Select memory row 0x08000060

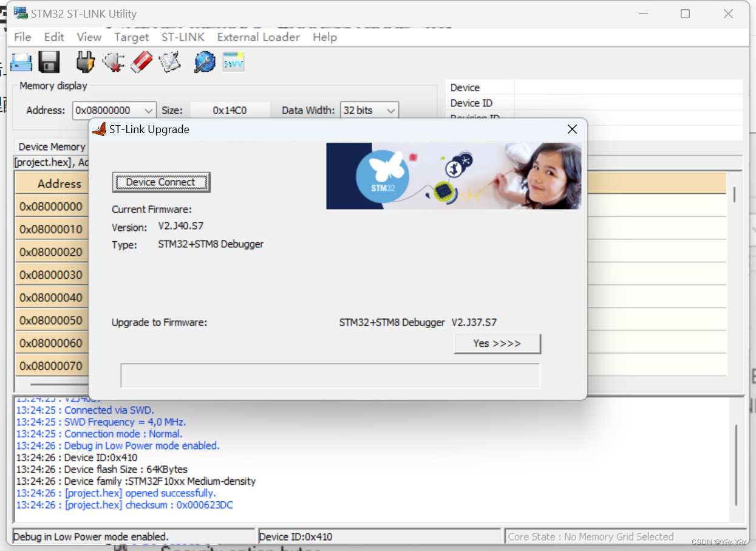pyautogui.click(x=52, y=343)
